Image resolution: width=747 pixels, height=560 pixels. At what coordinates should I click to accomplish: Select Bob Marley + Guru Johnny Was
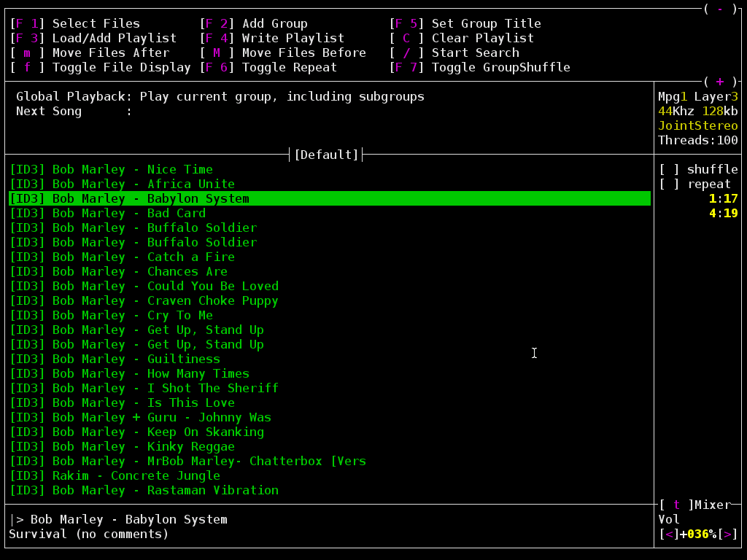[x=330, y=418]
